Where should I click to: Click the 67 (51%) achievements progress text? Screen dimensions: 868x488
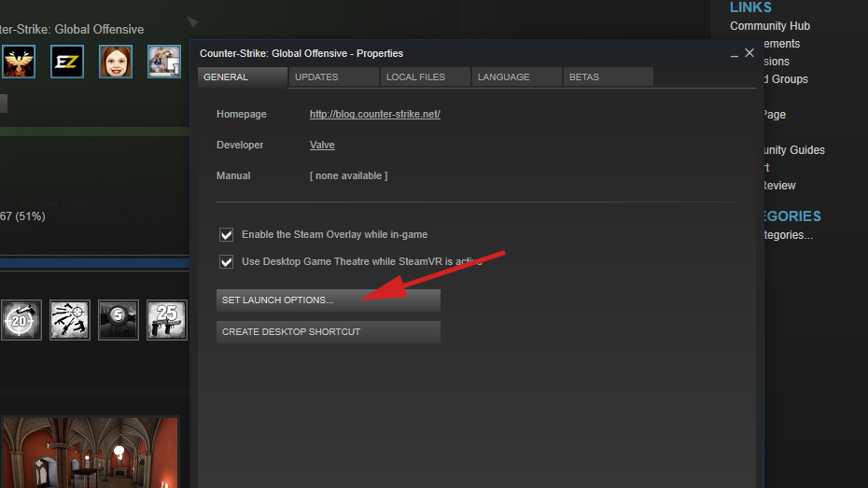22,216
